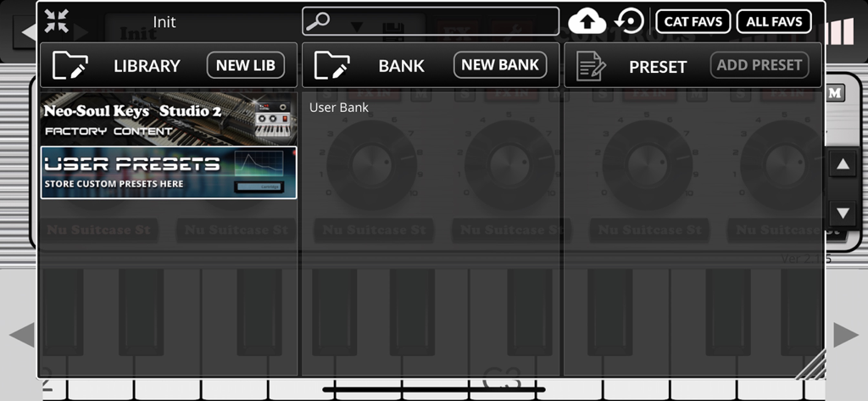Click the Init preset name
Image resolution: width=868 pixels, height=401 pixels.
(164, 21)
